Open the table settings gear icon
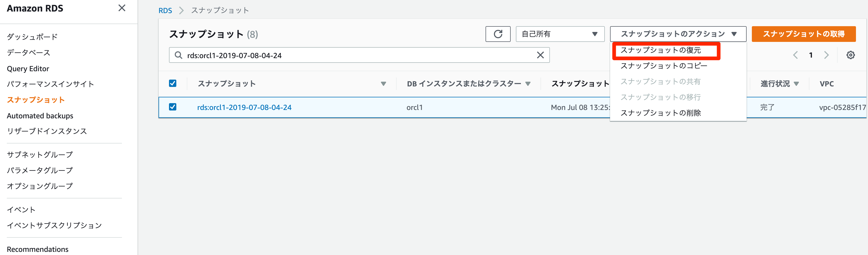 coord(850,55)
